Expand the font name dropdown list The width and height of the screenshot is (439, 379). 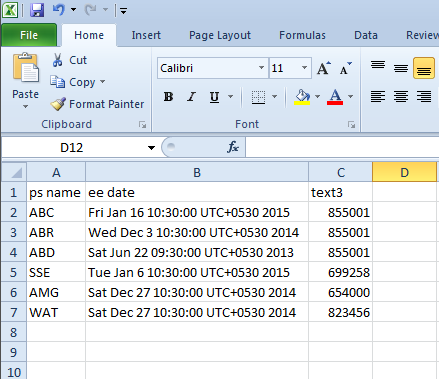[261, 68]
